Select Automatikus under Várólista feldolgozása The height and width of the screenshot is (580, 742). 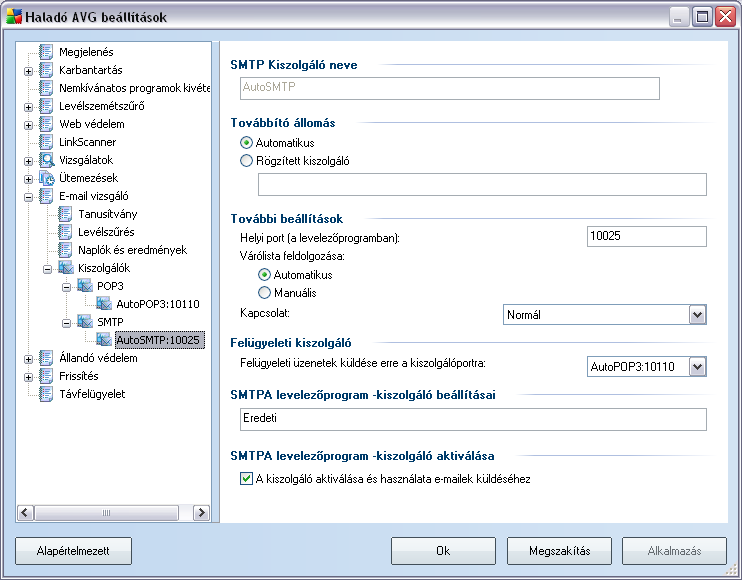pyautogui.click(x=264, y=274)
